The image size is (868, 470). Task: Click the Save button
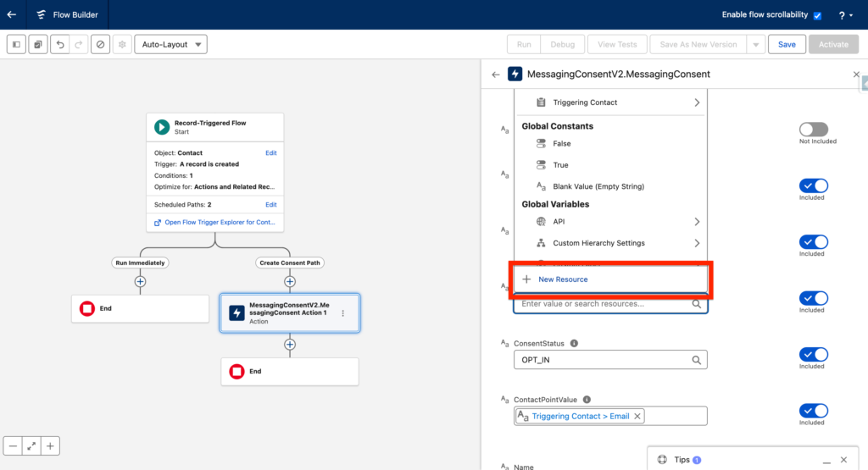[x=786, y=44]
